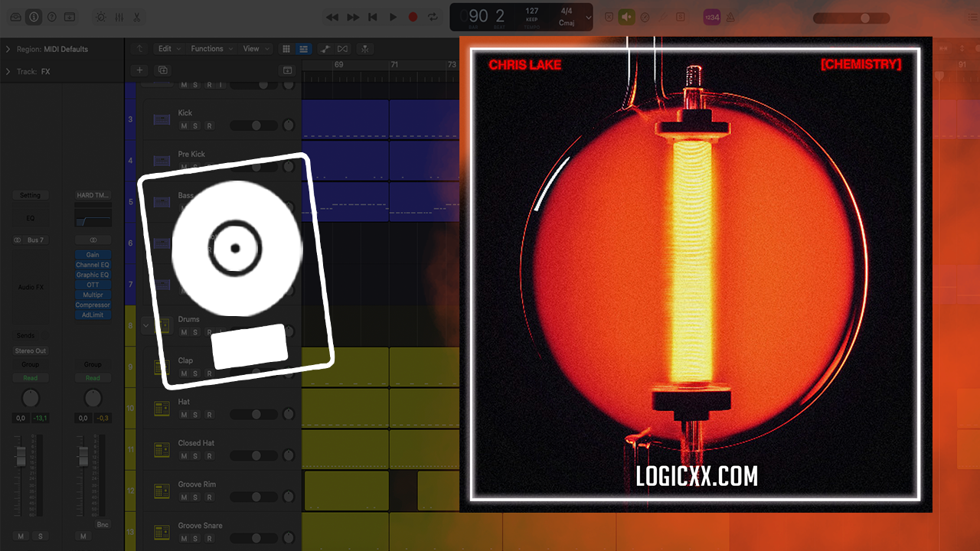Mute the Hat track
Screen dimensions: 980x551
click(184, 415)
